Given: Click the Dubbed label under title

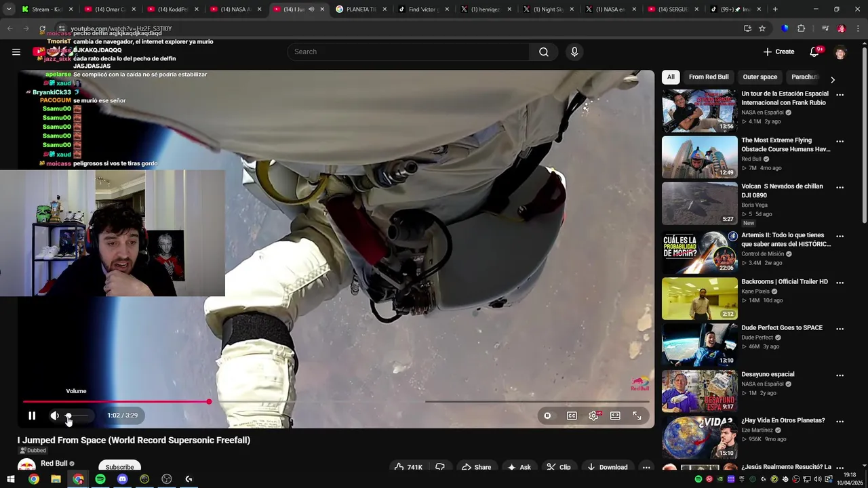Looking at the screenshot, I should (x=33, y=451).
